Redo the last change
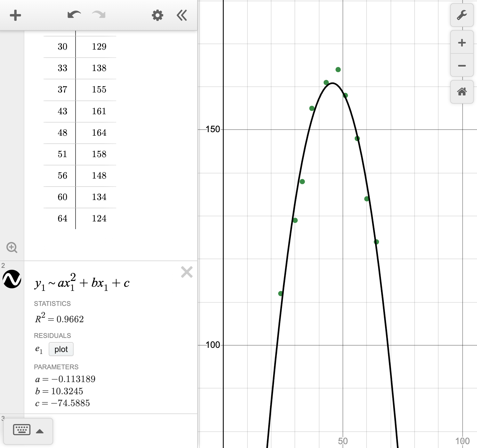This screenshot has height=448, width=477. [98, 15]
